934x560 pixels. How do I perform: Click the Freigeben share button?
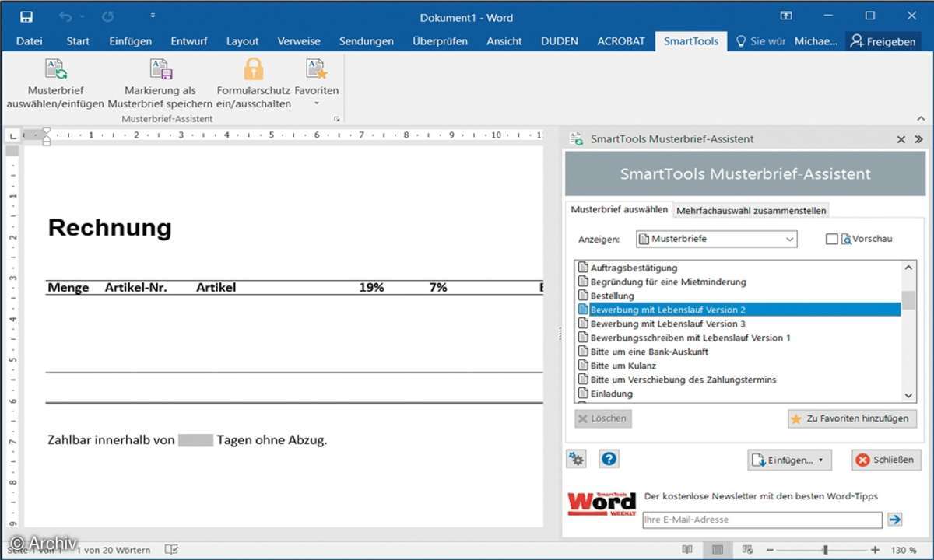(x=883, y=41)
